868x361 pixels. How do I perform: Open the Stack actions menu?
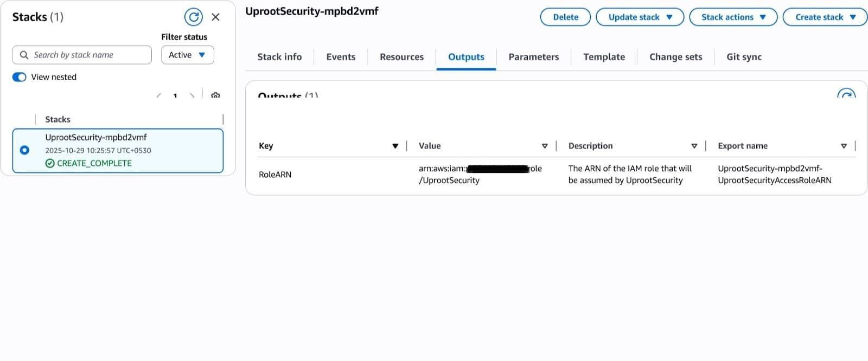tap(733, 17)
